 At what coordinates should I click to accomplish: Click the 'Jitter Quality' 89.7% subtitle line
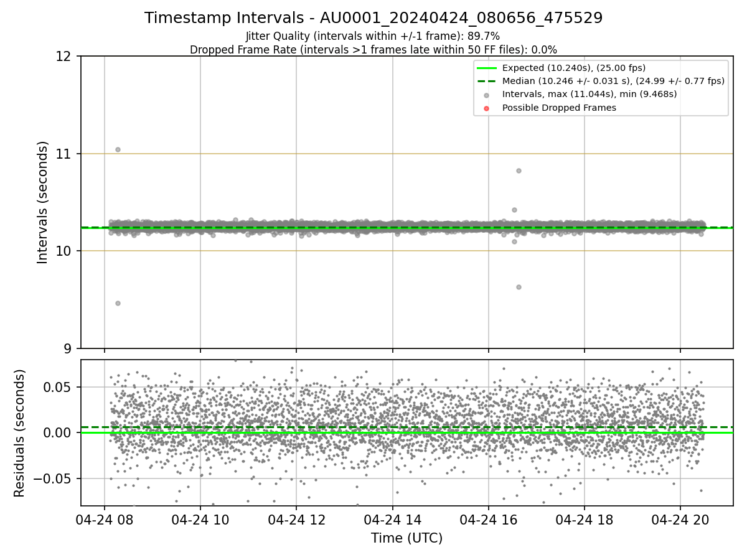coord(373,37)
